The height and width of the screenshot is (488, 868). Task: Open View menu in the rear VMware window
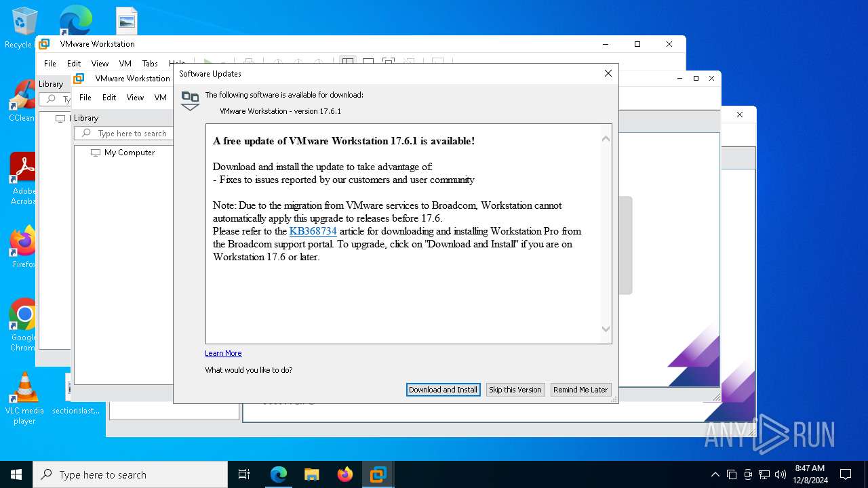[x=100, y=63]
